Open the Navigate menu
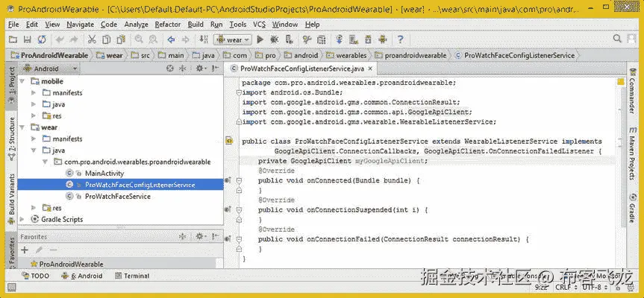644x298 pixels. (x=80, y=25)
